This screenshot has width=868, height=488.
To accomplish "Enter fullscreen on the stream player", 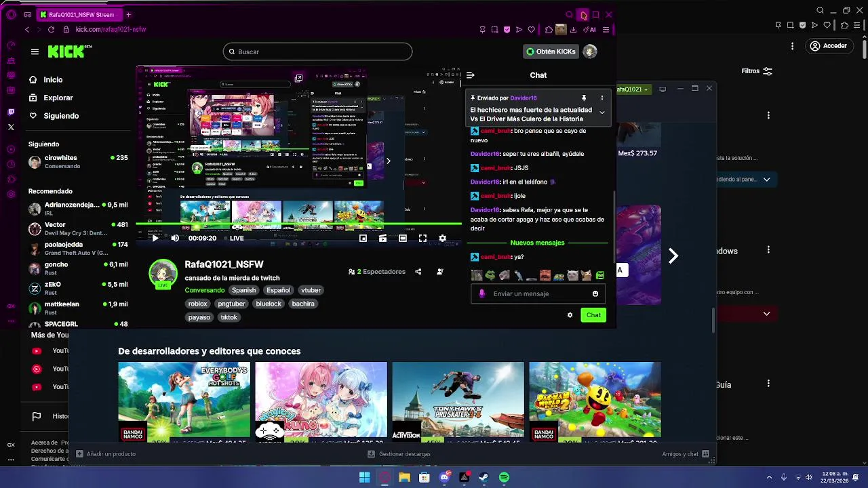I will (x=422, y=238).
